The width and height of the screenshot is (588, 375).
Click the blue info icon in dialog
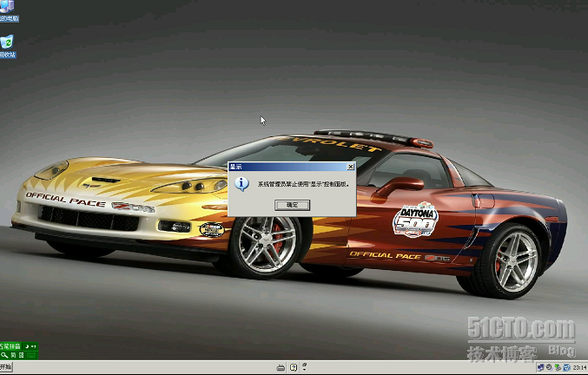(241, 184)
